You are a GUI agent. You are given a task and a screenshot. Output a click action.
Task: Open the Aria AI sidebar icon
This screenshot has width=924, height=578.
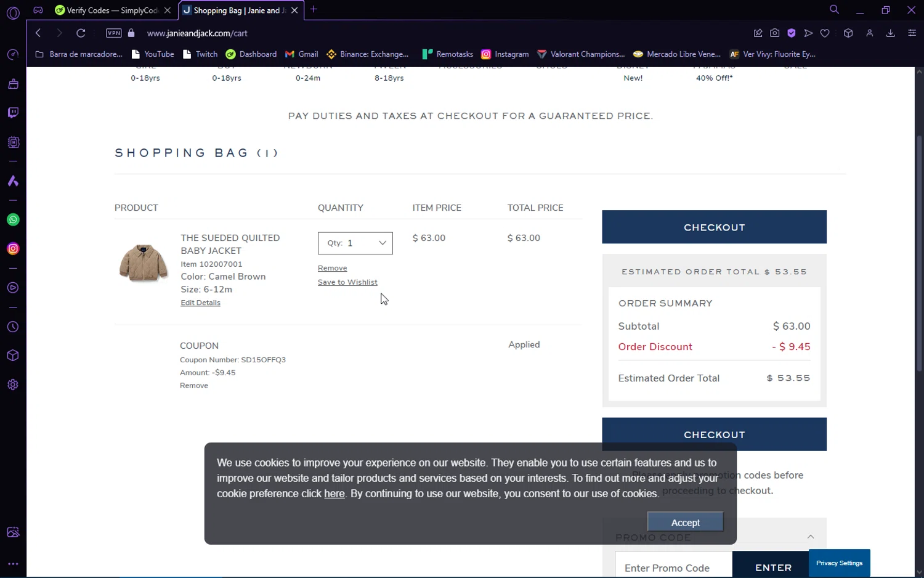[13, 181]
